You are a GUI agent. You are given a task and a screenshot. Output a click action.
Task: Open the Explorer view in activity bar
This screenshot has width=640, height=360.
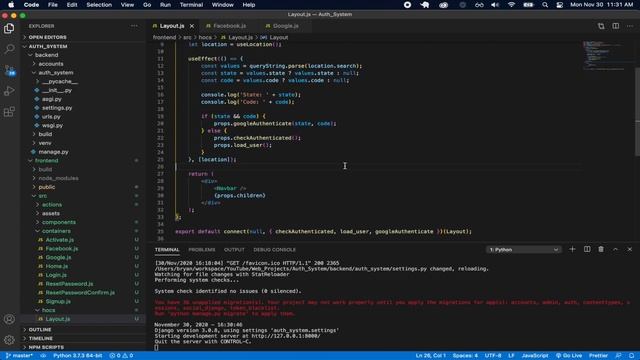coord(9,28)
